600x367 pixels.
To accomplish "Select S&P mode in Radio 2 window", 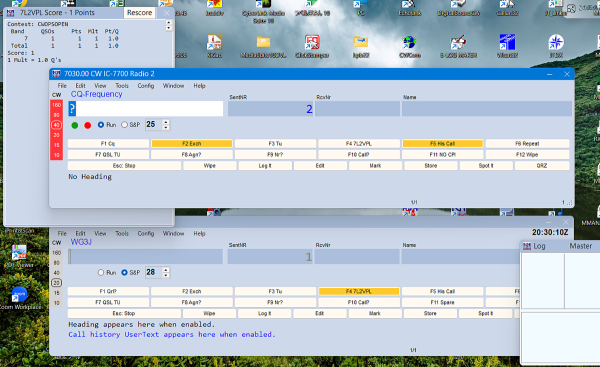I will pyautogui.click(x=131, y=125).
